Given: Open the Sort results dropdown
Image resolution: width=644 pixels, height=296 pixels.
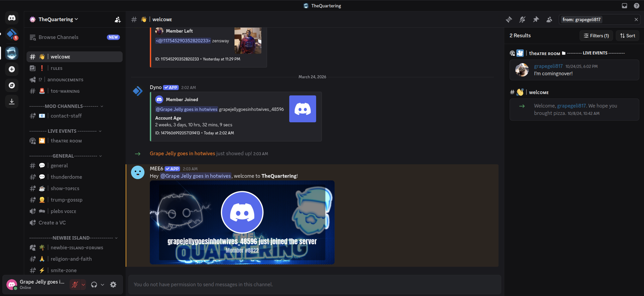Looking at the screenshot, I should point(628,36).
